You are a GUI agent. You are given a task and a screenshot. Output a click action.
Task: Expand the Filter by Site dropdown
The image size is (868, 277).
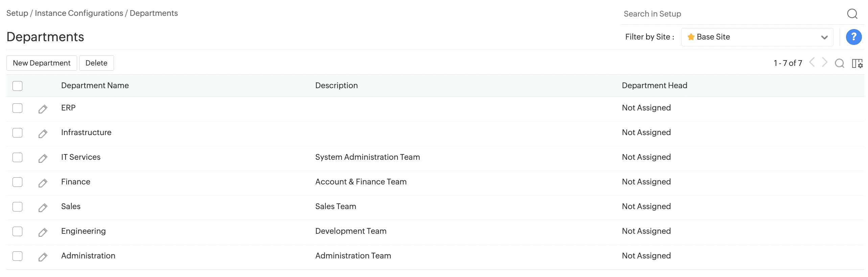(x=757, y=37)
